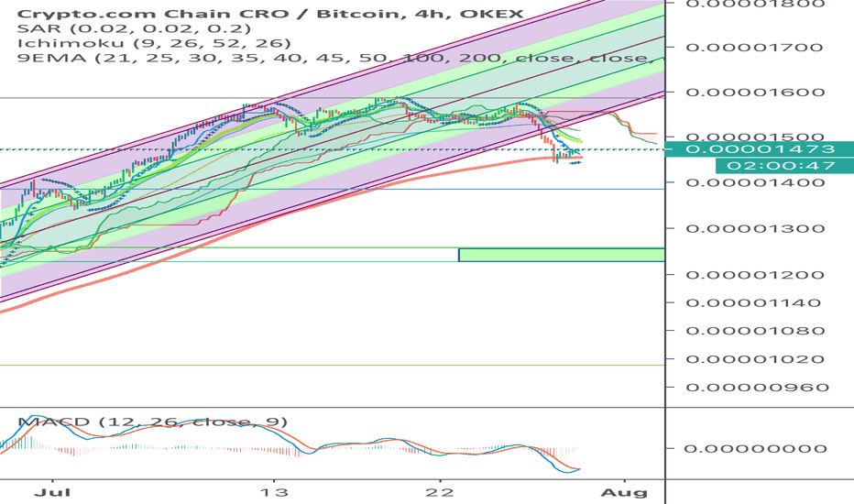Click the 0.00001300 price axis label
854x504 pixels.
coord(755,228)
